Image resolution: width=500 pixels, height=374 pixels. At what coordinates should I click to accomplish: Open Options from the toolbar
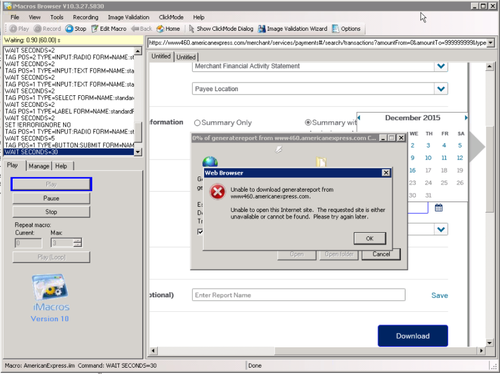coord(346,29)
